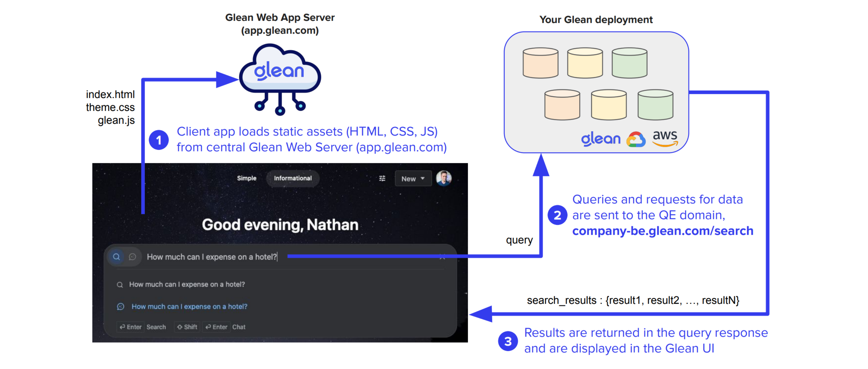Click the numbered step 2 circle
Screen dimensions: 868x369
click(557, 215)
